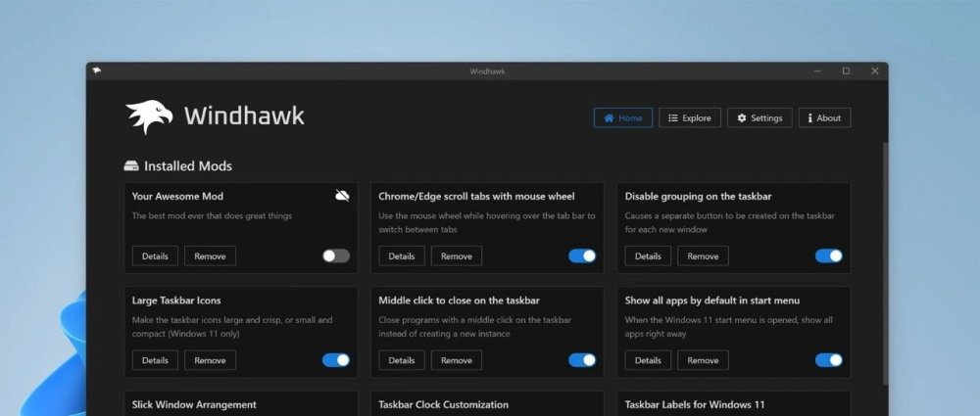This screenshot has height=416, width=980.
Task: Open Details for Middle click to close
Action: click(x=401, y=360)
